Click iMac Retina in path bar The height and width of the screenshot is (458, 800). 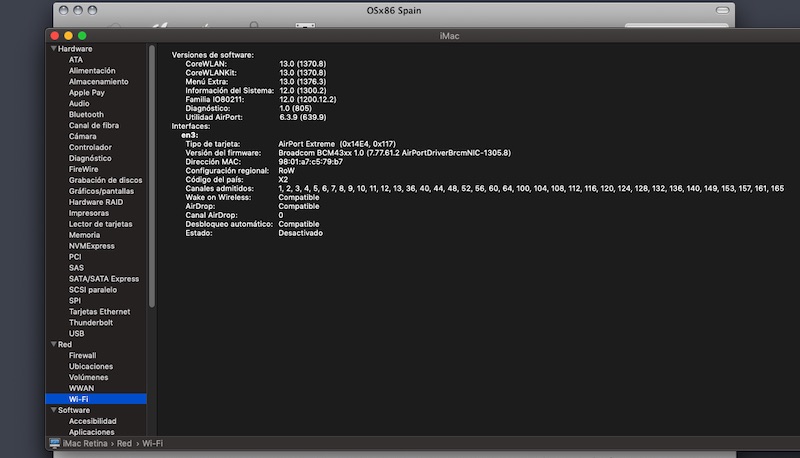click(x=85, y=444)
